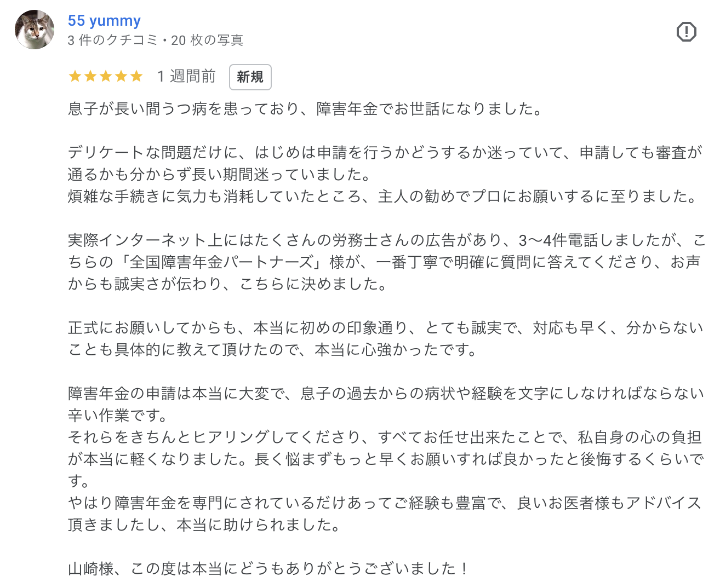The image size is (720, 588).
Task: Click the report review exclamation icon
Action: pos(686,32)
